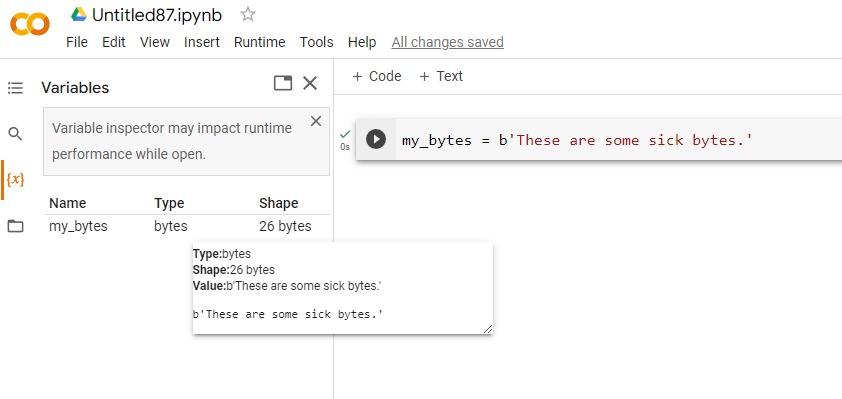Select the my_bytes variable name
This screenshot has height=399, width=842.
coord(78,226)
